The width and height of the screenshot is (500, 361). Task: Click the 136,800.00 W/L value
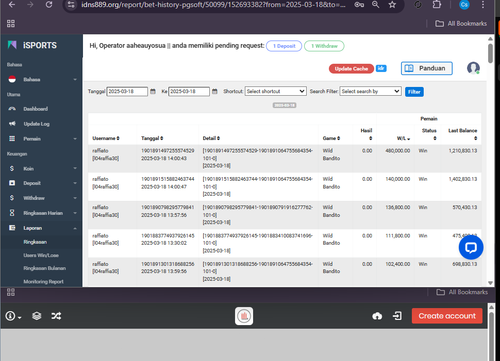tap(398, 207)
